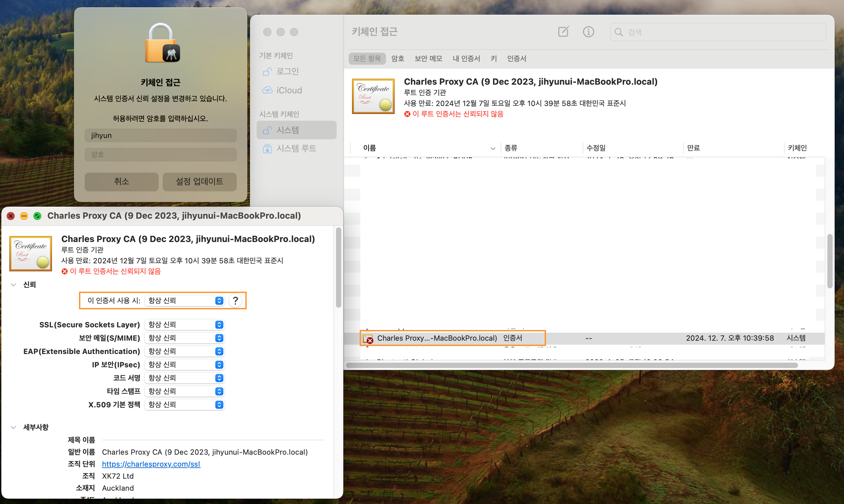Click the 취소 button

[x=121, y=182]
